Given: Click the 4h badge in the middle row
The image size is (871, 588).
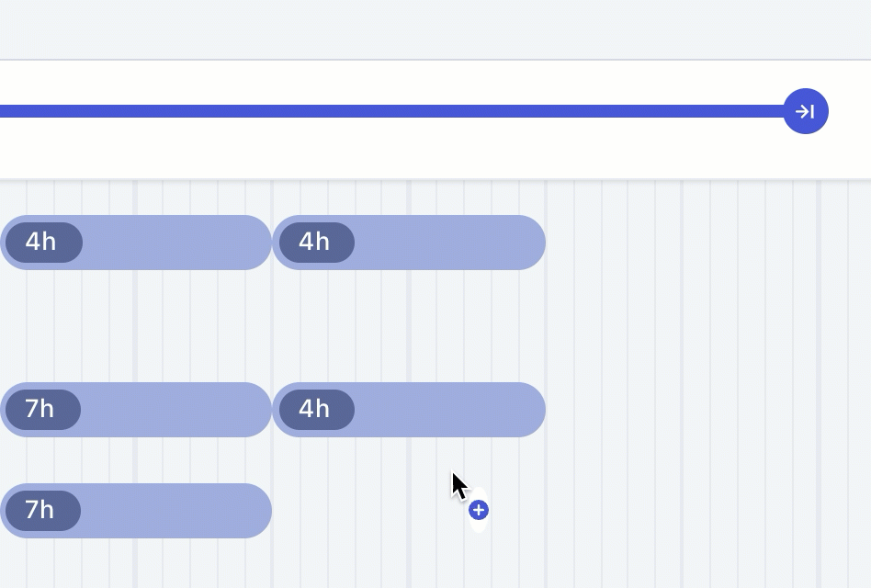Looking at the screenshot, I should [x=315, y=410].
